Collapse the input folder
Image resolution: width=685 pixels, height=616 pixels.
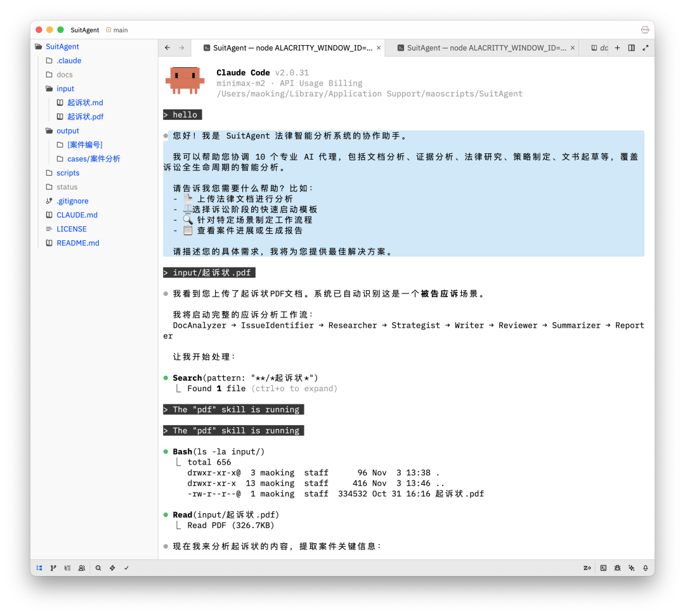click(65, 89)
